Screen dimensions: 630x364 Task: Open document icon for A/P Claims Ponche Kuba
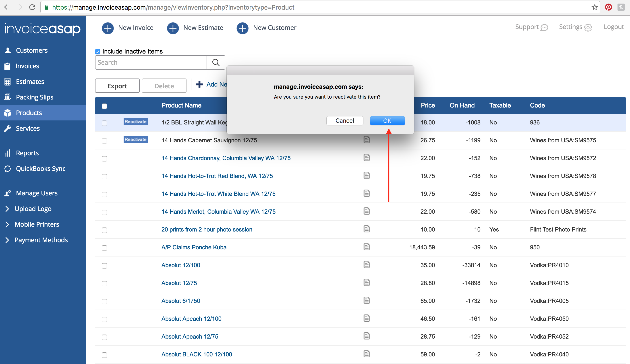(x=367, y=247)
